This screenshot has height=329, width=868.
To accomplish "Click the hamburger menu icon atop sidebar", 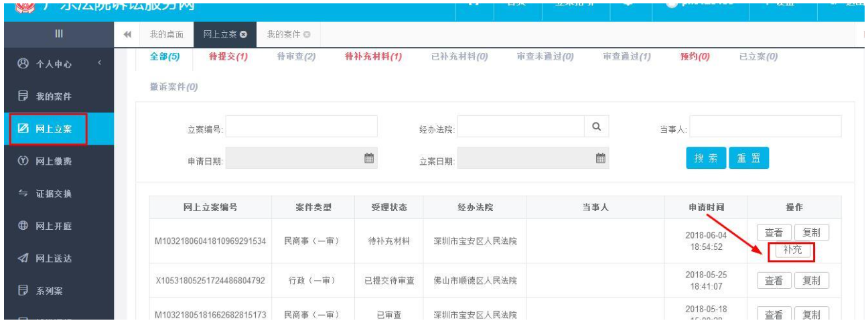I will (58, 33).
